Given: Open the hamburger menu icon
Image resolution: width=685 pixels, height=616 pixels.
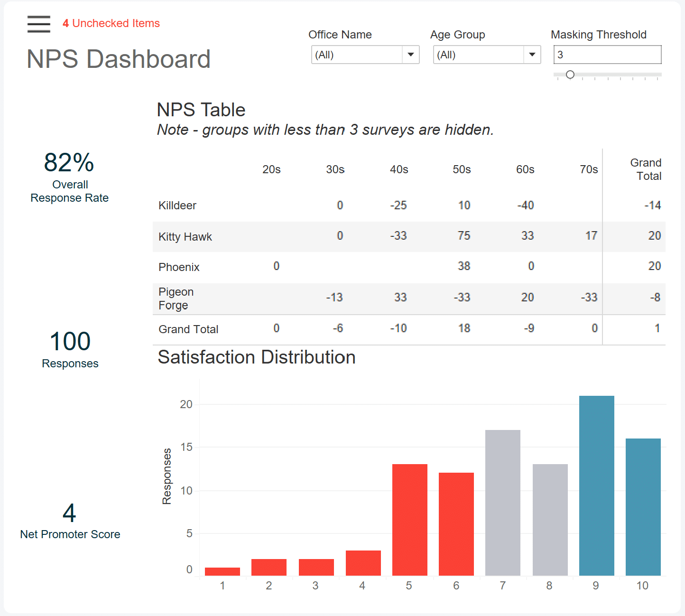Looking at the screenshot, I should (39, 24).
